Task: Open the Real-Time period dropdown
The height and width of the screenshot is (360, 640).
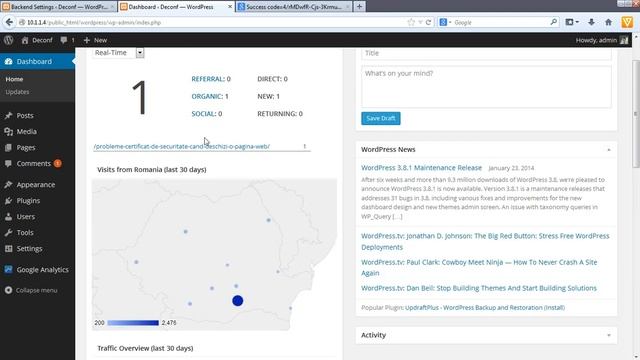Action: pyautogui.click(x=118, y=53)
